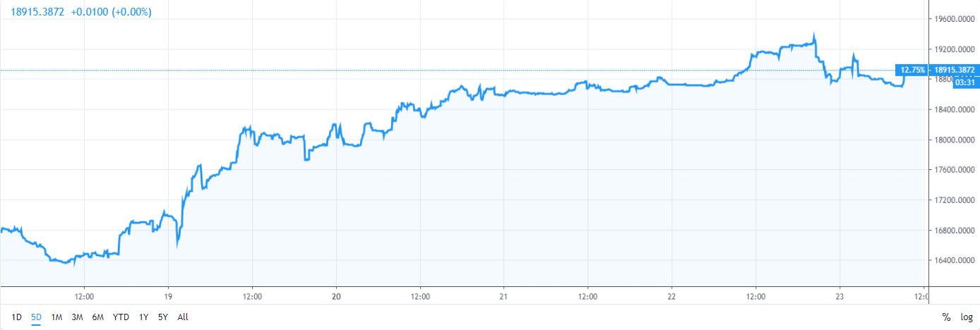980x330 pixels.
Task: Select the 6M range option
Action: point(98,317)
